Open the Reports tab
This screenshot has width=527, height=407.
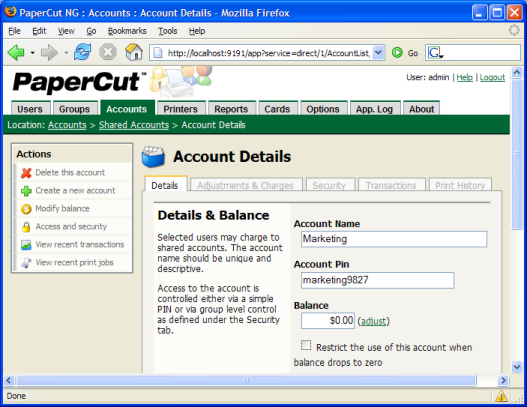coord(231,109)
